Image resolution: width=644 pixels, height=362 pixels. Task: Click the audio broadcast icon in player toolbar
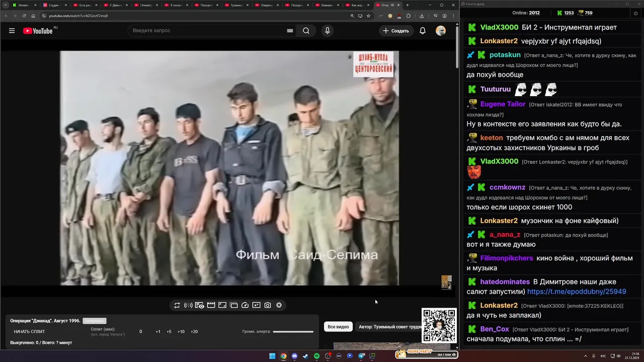188,305
